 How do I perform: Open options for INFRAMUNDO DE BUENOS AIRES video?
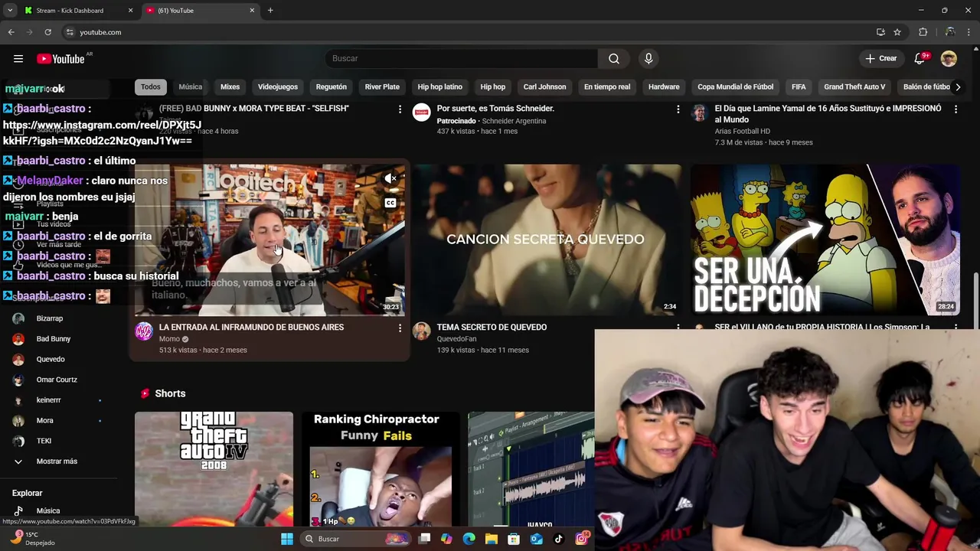click(x=400, y=328)
